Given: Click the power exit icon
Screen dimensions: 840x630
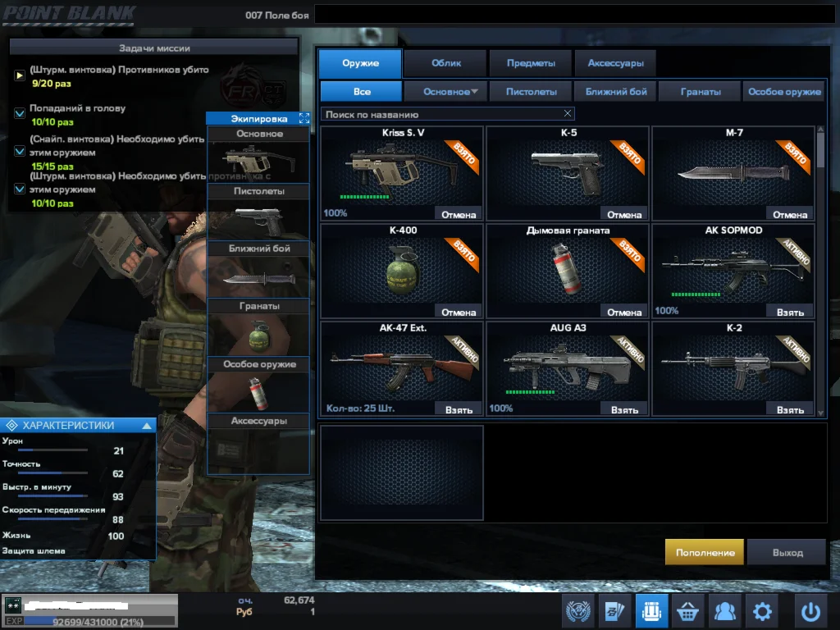Looking at the screenshot, I should click(810, 611).
